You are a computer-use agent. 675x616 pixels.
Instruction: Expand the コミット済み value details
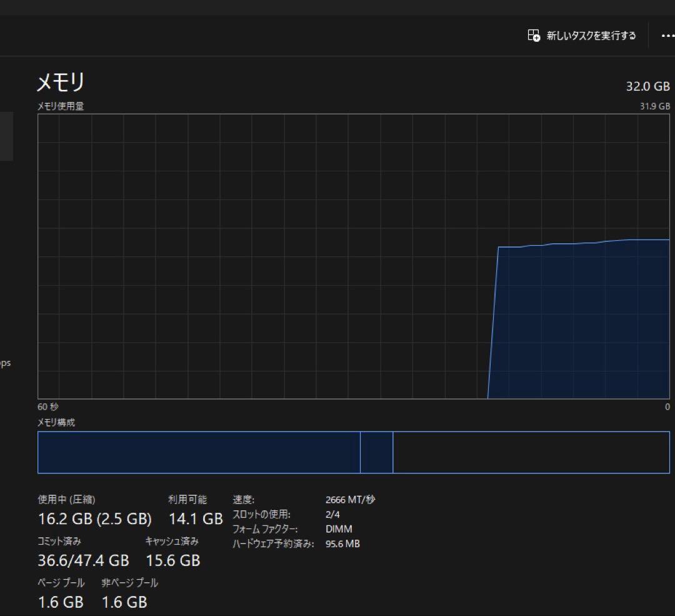point(84,560)
